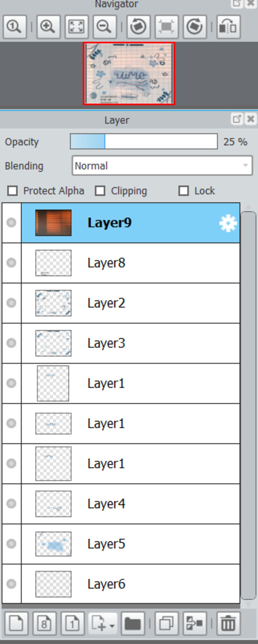Duplicate the selected layer
Viewport: 258px width, 644px height.
click(167, 623)
